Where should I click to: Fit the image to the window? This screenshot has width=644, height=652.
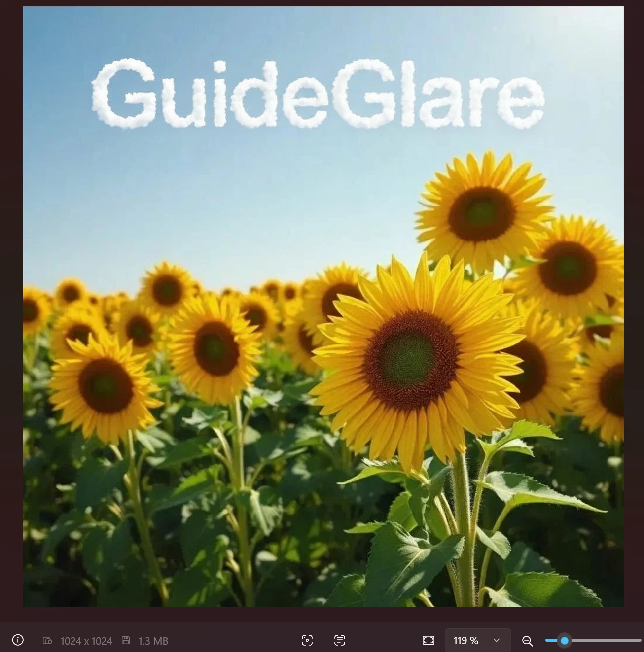[x=429, y=640]
